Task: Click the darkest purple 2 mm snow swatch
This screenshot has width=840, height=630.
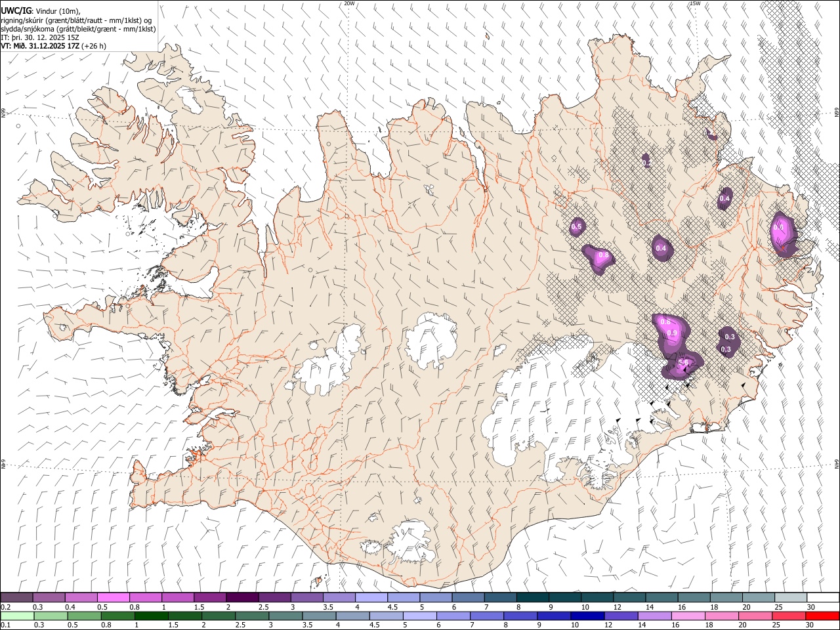Action: tap(241, 598)
